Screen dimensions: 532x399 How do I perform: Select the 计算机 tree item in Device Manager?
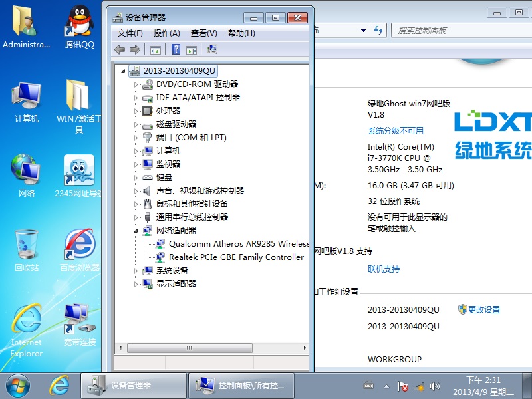tap(161, 151)
